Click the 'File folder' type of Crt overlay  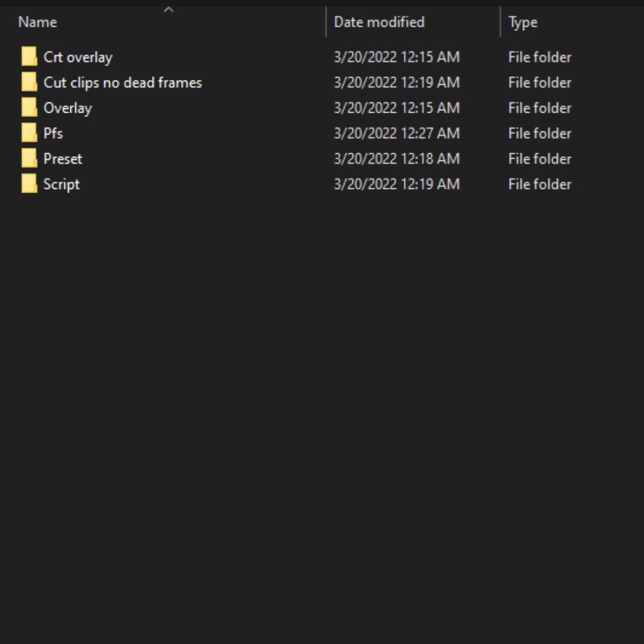pyautogui.click(x=540, y=57)
